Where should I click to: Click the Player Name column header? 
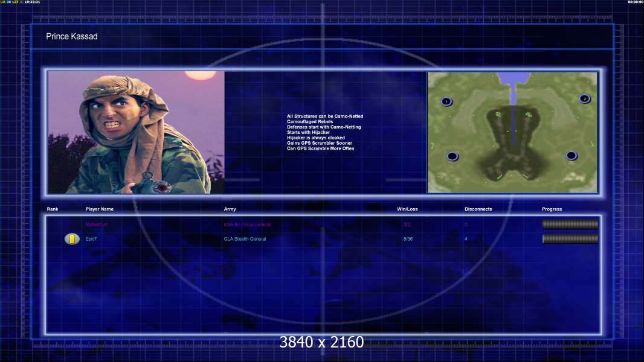[x=100, y=209]
